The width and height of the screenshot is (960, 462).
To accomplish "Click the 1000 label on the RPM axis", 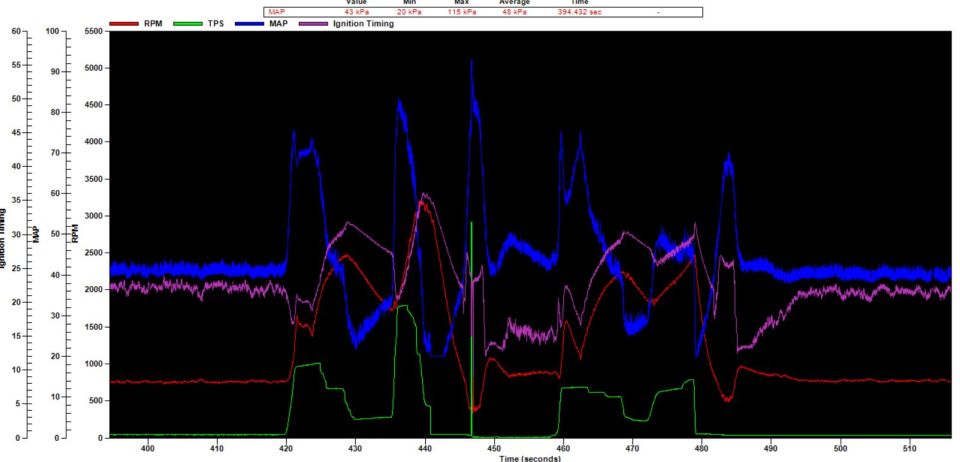I will [94, 364].
